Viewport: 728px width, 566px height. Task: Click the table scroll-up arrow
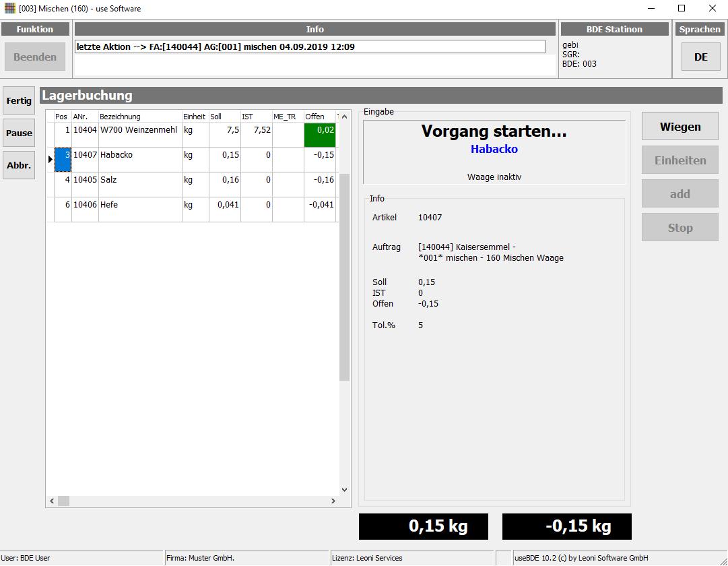point(345,117)
